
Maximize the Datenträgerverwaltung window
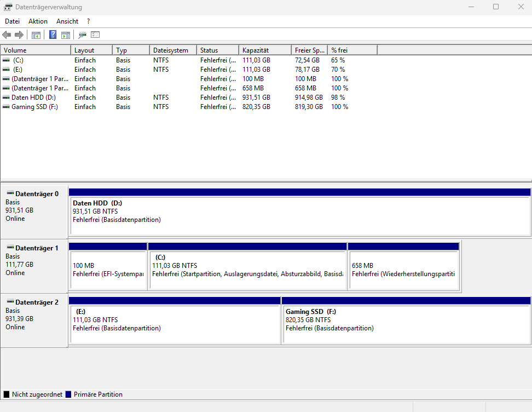(496, 7)
